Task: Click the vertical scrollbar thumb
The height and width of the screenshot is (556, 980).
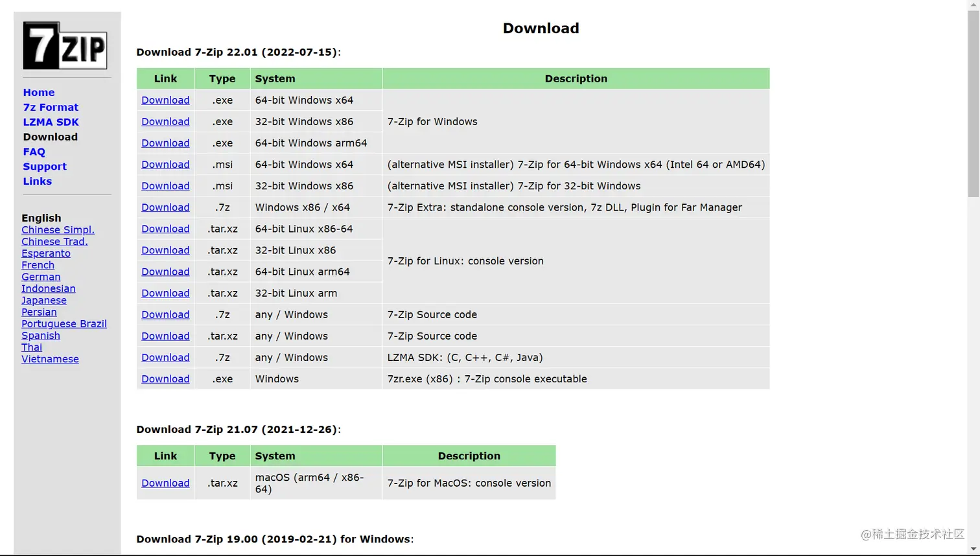Action: click(x=974, y=104)
